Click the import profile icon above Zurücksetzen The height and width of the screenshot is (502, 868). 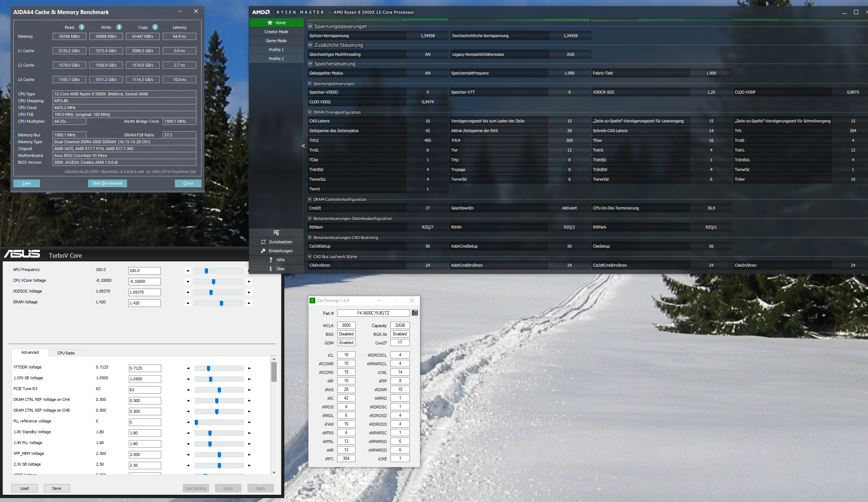pos(276,233)
